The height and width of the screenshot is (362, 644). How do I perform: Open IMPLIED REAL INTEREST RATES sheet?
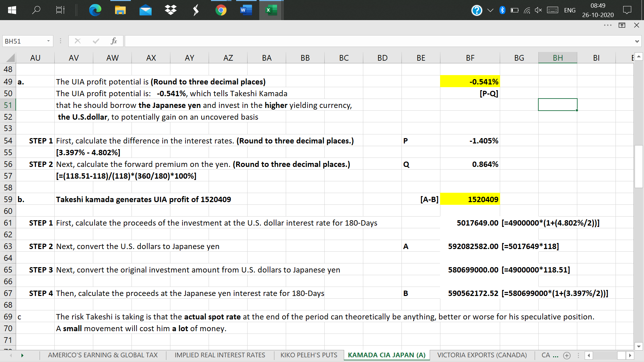tap(220, 355)
